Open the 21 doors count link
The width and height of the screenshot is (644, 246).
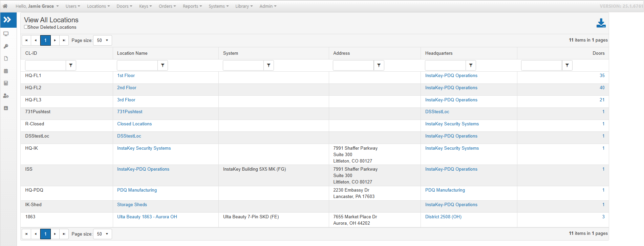click(x=602, y=100)
